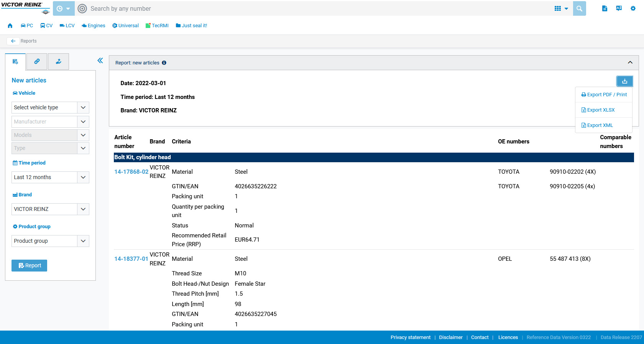The height and width of the screenshot is (344, 644).
Task: Open article 14-18377-01
Action: 131,259
